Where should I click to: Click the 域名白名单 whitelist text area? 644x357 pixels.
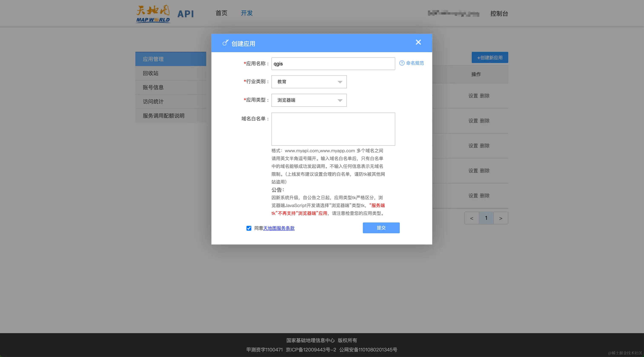click(333, 129)
